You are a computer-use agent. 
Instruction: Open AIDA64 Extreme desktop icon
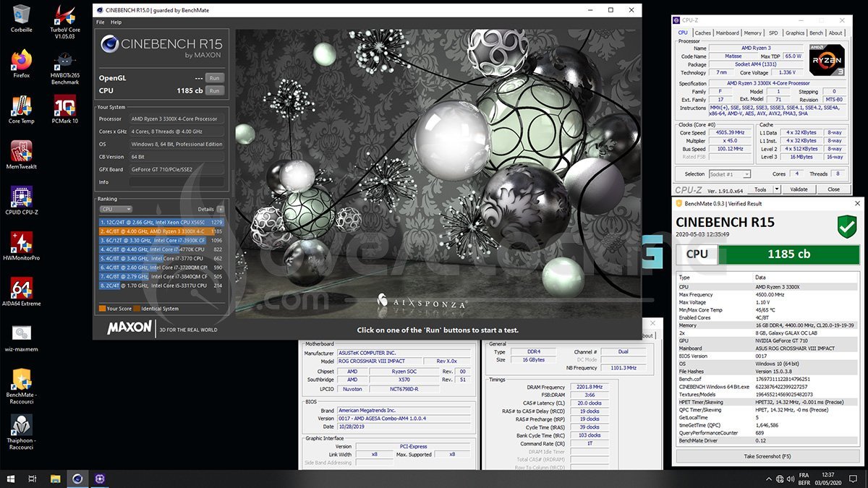point(22,292)
